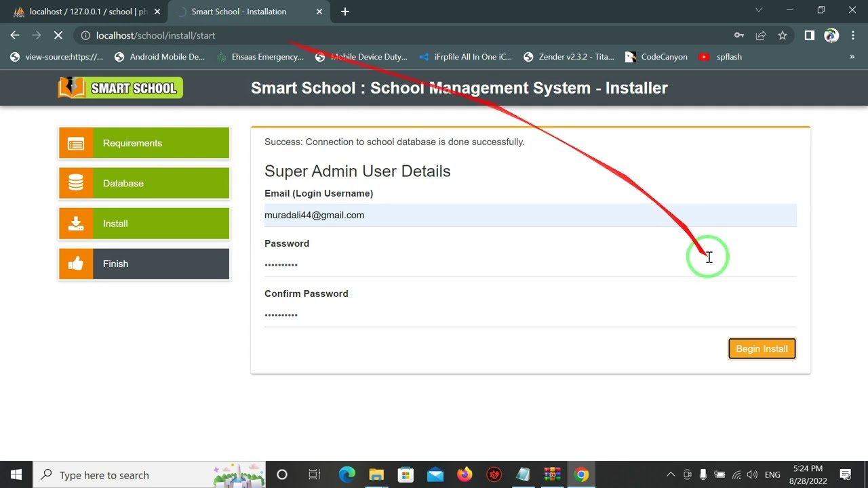Image resolution: width=868 pixels, height=488 pixels.
Task: Click the address bar URL
Action: pos(155,35)
